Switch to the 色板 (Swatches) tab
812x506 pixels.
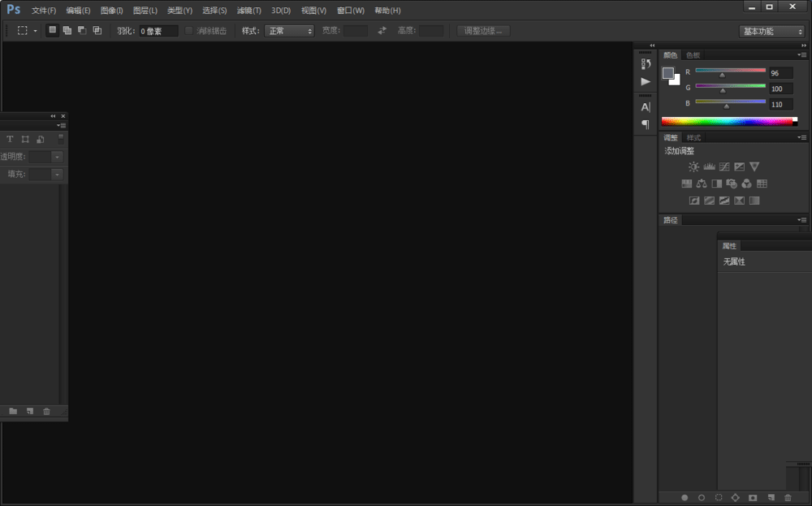[693, 55]
